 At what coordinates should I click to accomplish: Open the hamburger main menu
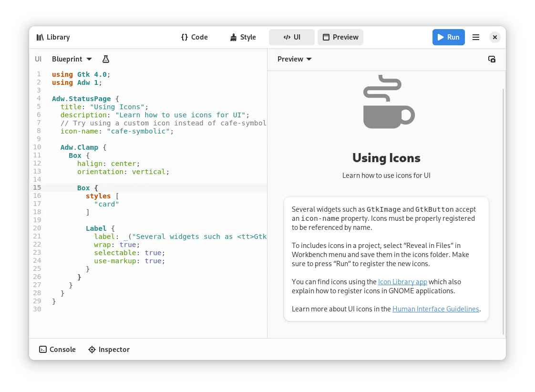tap(475, 37)
